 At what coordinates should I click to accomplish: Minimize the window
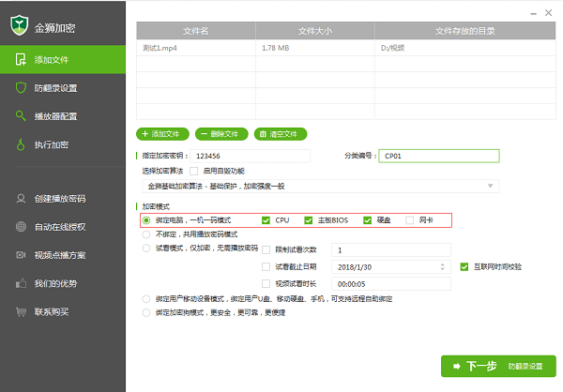pos(533,13)
